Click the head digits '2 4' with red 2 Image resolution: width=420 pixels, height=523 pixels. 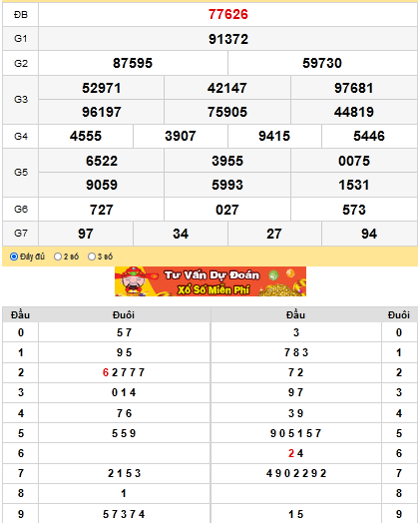point(295,453)
